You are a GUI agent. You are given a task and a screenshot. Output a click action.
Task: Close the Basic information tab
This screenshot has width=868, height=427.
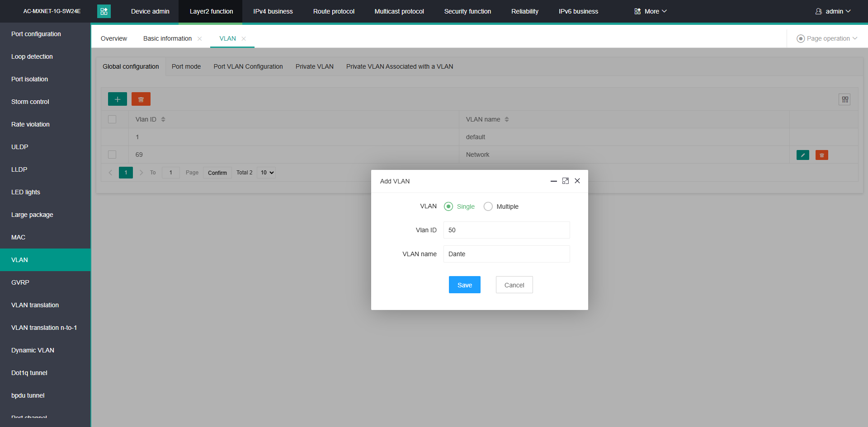pos(199,39)
